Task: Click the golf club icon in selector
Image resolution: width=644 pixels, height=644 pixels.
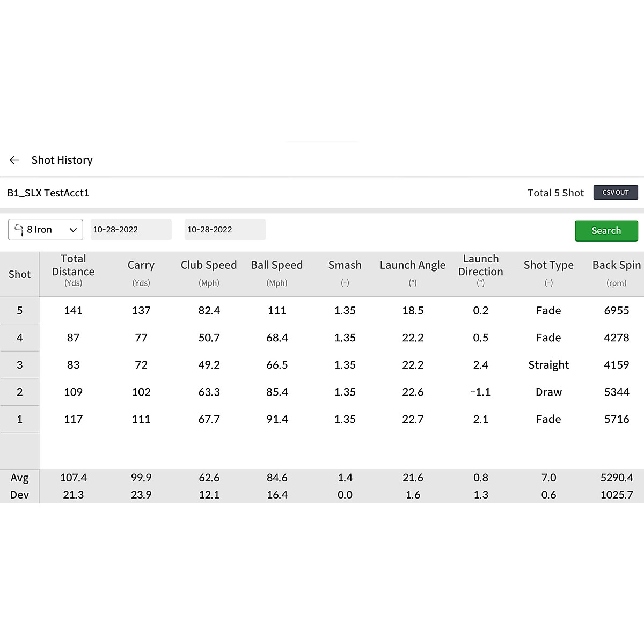Action: pos(19,230)
